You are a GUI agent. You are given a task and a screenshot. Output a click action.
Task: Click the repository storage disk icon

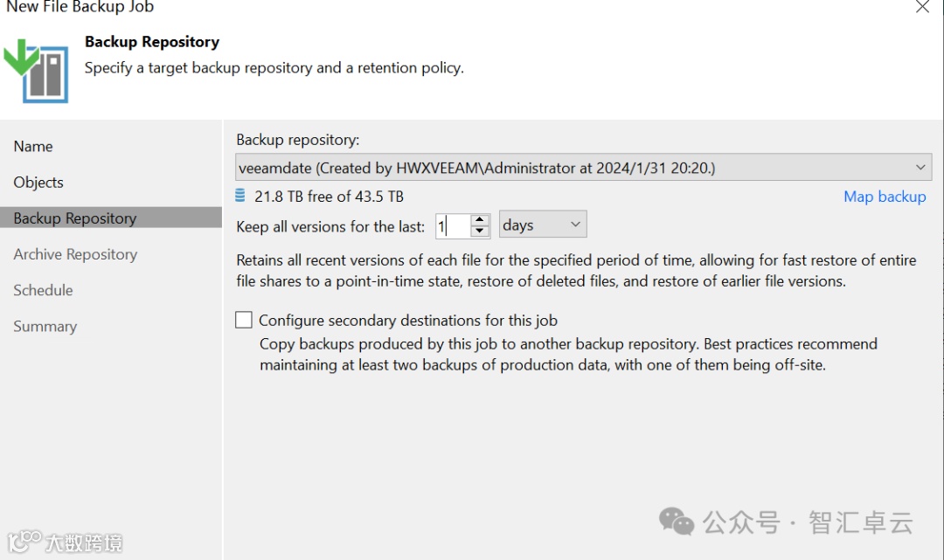pyautogui.click(x=241, y=196)
